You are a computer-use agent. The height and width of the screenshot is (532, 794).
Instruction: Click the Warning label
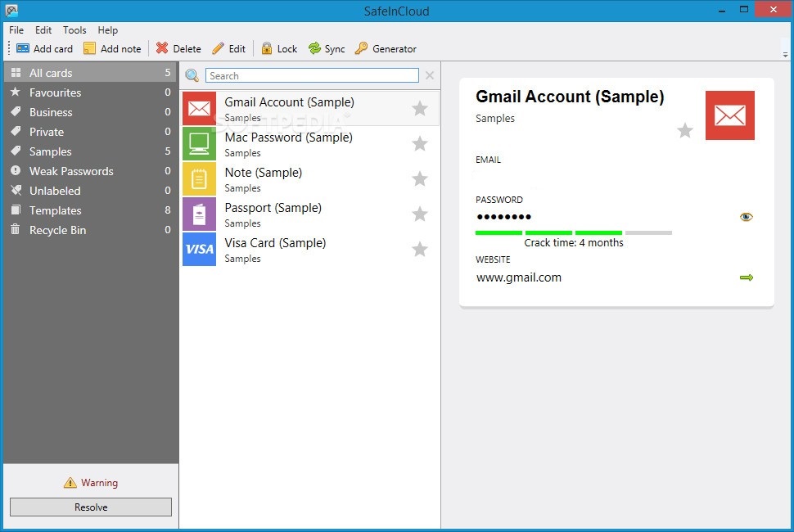(99, 482)
